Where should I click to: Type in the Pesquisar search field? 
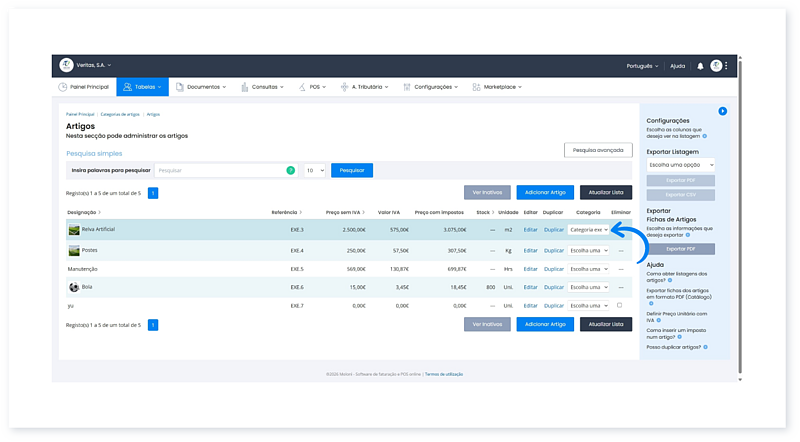coord(220,171)
